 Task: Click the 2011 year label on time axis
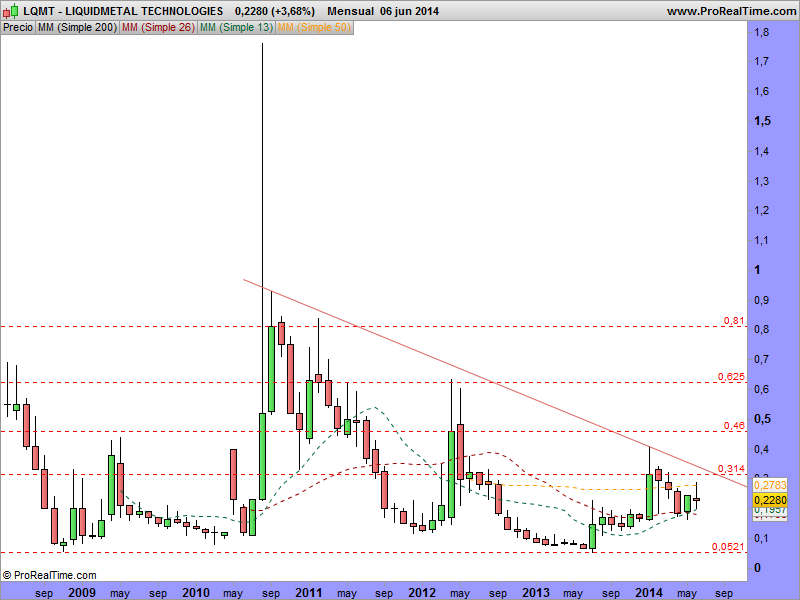click(309, 593)
